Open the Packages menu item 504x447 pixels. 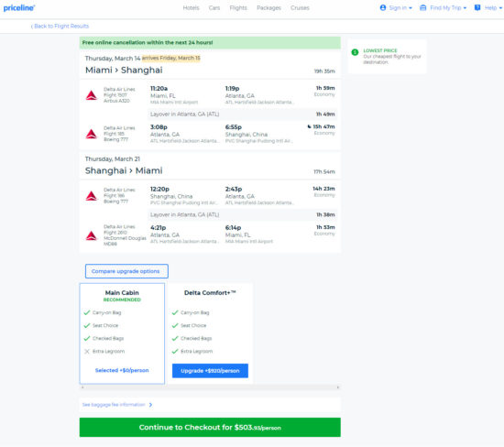tap(268, 8)
